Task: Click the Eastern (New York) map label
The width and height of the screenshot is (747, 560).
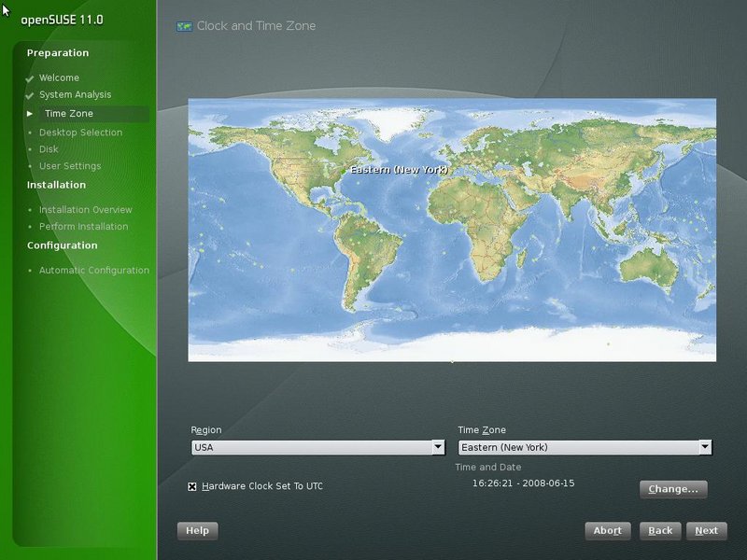Action: (x=399, y=170)
